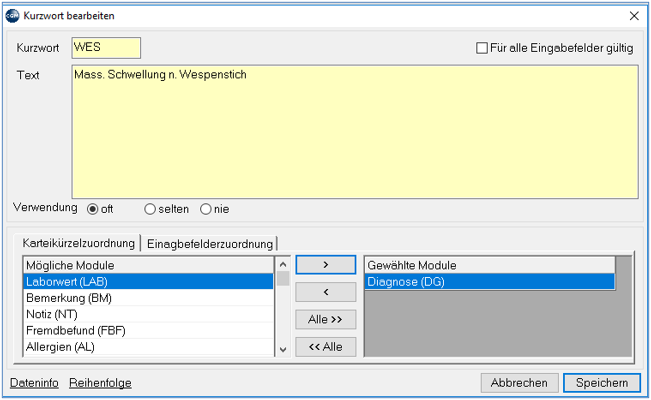Select Allergien (AL) module entry
The width and height of the screenshot is (651, 400).
pos(148,346)
